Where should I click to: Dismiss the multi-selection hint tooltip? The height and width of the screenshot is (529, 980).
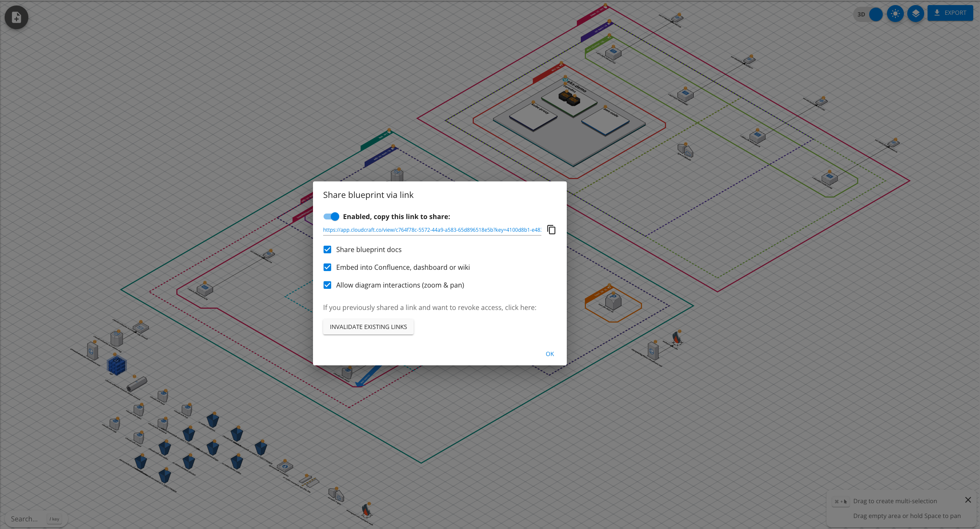pos(968,500)
